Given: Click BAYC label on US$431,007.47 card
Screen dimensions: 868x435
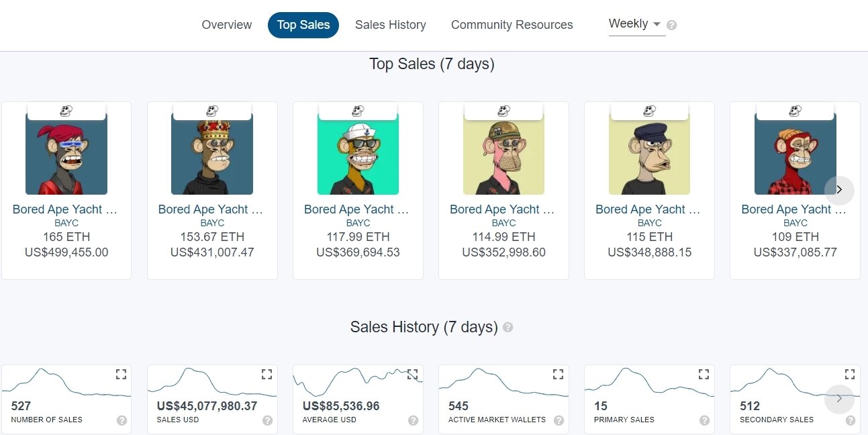Looking at the screenshot, I should [212, 223].
